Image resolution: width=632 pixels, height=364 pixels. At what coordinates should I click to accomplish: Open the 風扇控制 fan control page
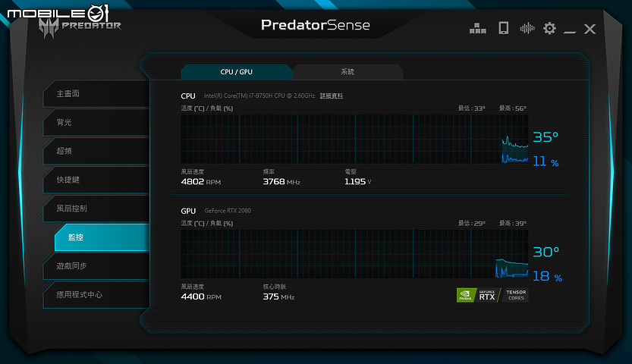[x=95, y=208]
